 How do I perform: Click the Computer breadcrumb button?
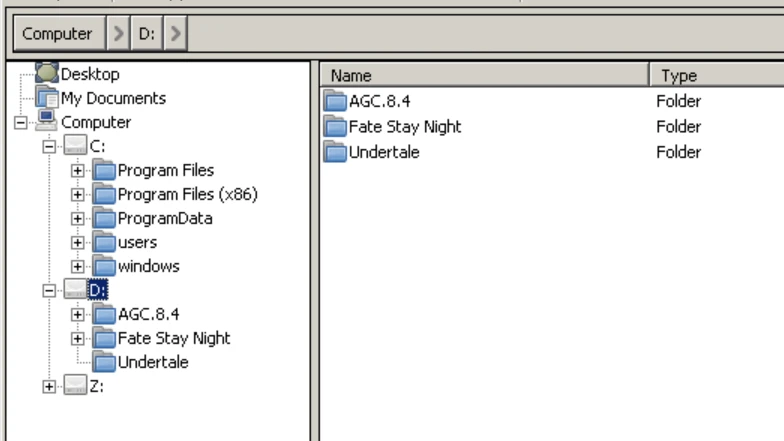(x=57, y=34)
